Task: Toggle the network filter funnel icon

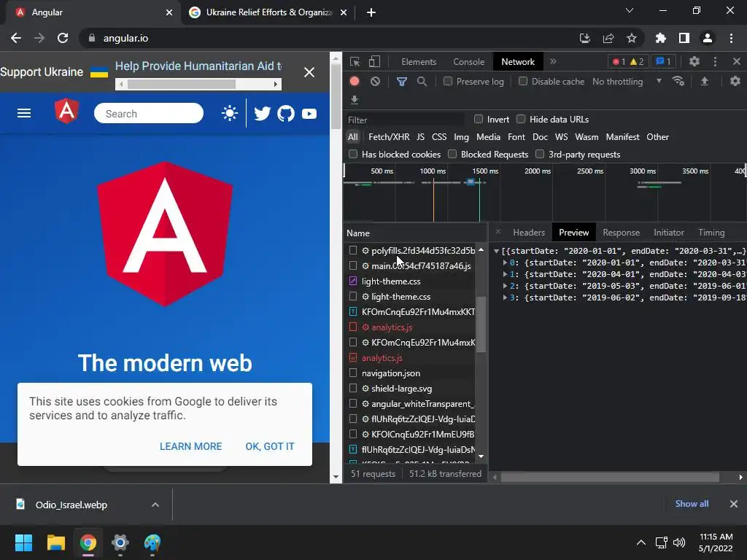Action: tap(402, 82)
